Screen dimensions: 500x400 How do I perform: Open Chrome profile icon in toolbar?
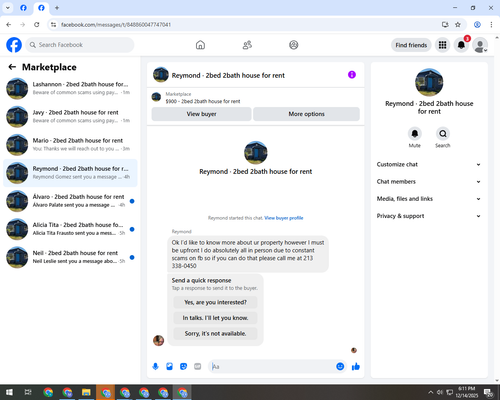477,25
